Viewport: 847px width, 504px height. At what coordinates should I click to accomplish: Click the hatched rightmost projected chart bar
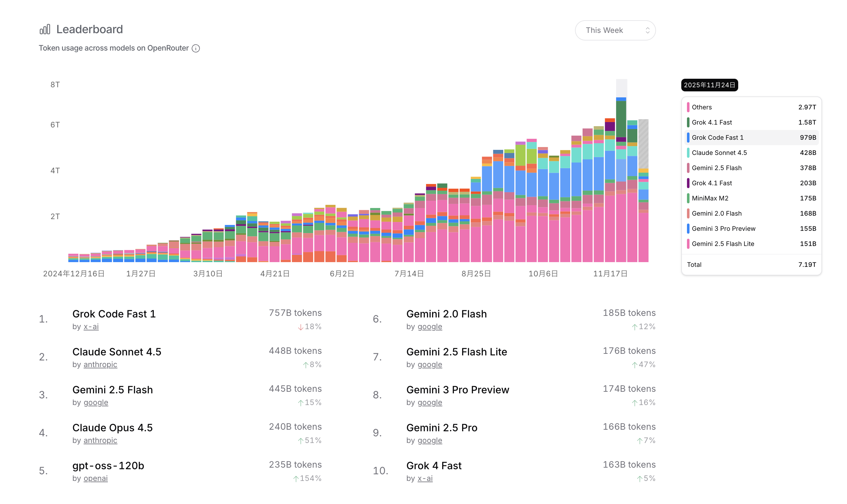(x=643, y=144)
